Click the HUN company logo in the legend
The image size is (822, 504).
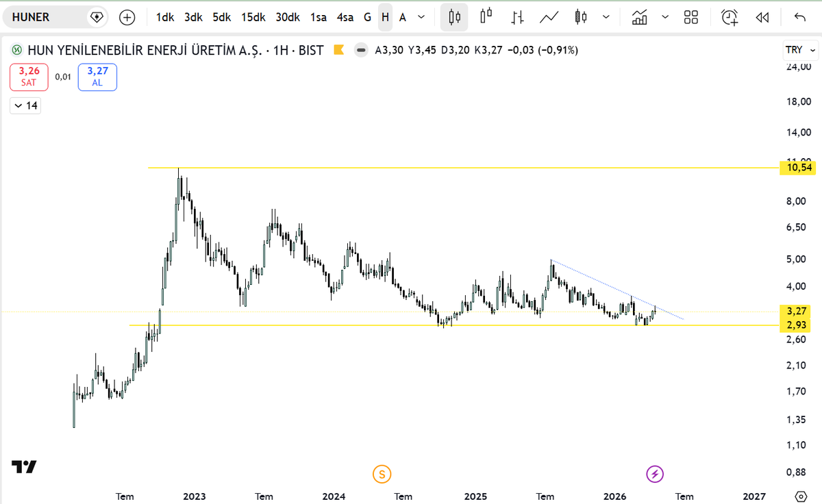click(17, 50)
